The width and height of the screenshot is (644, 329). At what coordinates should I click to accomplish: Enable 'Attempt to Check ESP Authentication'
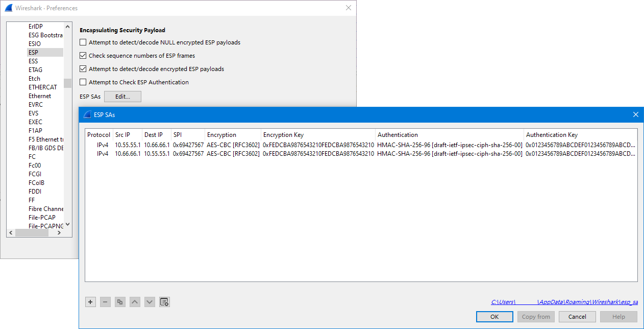pyautogui.click(x=83, y=82)
